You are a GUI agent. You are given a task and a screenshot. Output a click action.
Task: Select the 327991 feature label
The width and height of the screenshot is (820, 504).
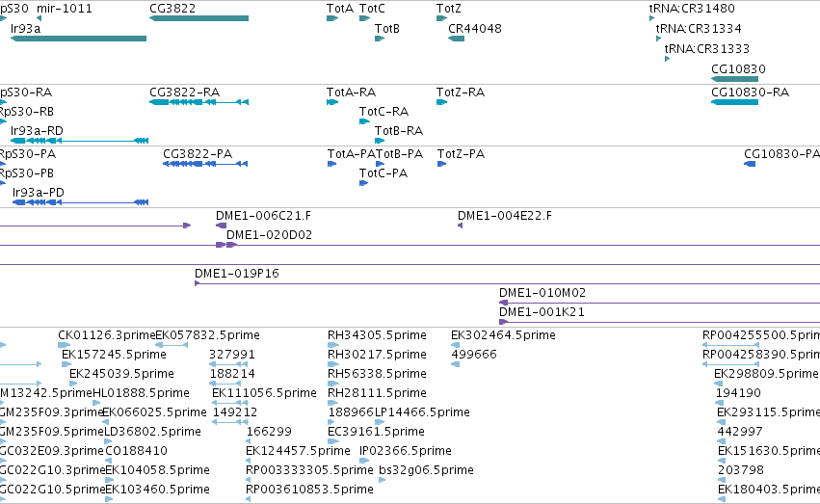[232, 354]
